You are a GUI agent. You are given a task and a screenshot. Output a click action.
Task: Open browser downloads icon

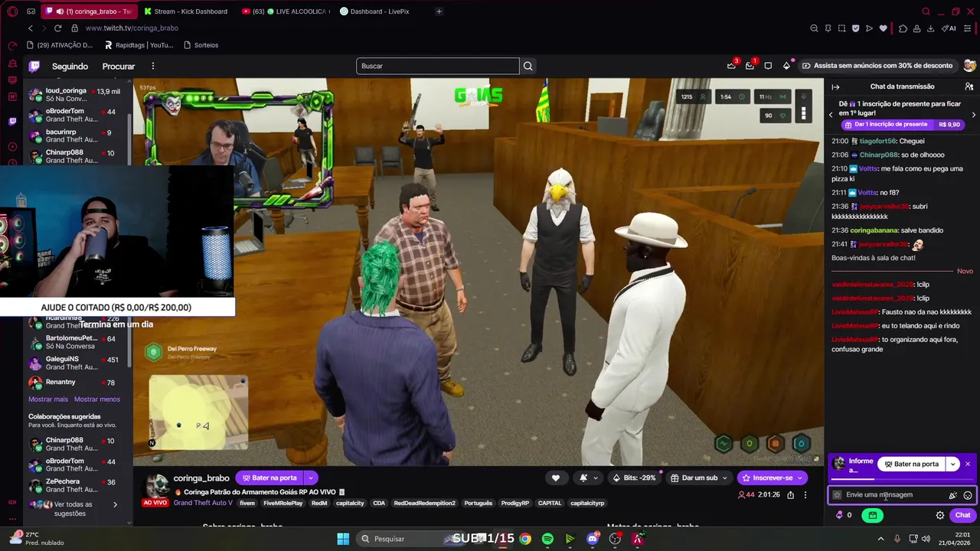[x=930, y=28]
